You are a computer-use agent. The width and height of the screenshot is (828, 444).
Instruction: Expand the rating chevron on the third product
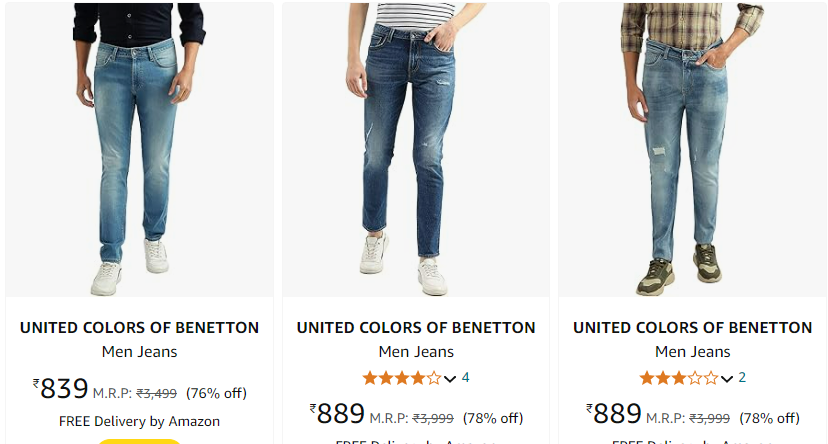(727, 379)
